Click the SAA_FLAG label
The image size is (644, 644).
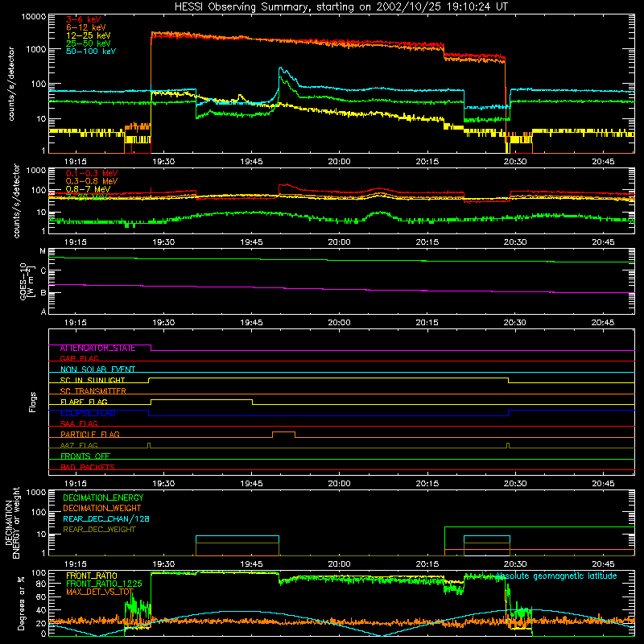79,423
